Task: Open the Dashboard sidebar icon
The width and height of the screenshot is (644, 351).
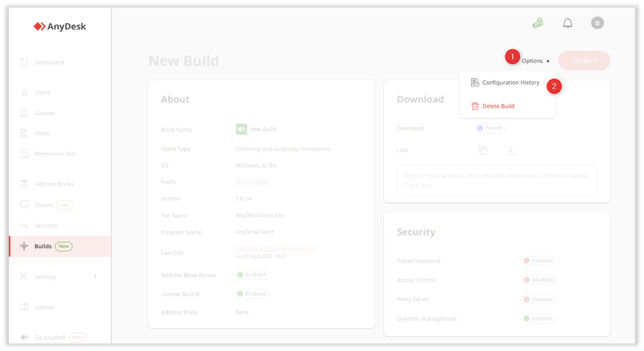Action: pos(24,62)
